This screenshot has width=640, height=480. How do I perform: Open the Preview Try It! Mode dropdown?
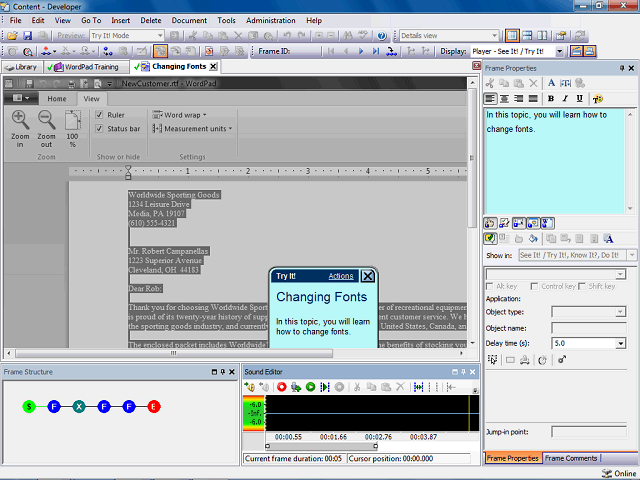click(x=160, y=36)
